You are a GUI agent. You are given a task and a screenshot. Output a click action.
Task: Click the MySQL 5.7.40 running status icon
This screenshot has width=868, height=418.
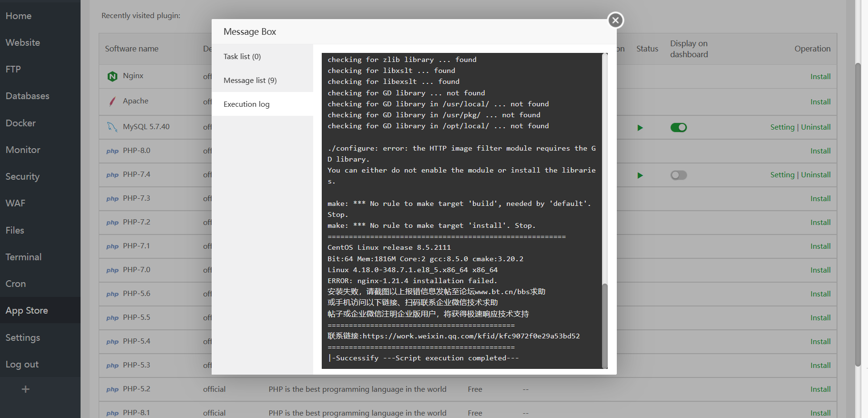tap(640, 128)
